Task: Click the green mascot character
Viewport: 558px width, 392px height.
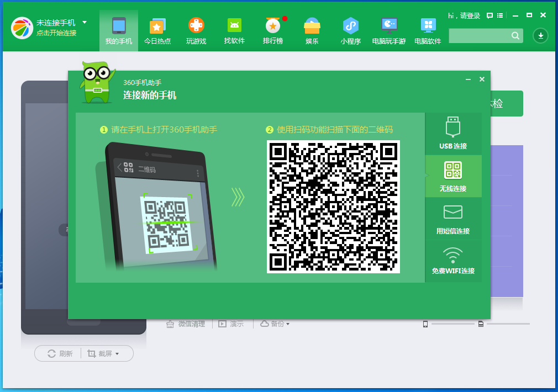Action: click(97, 82)
